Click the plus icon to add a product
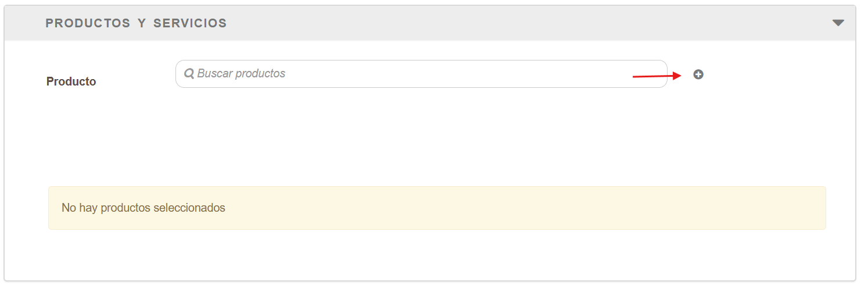 coord(698,74)
